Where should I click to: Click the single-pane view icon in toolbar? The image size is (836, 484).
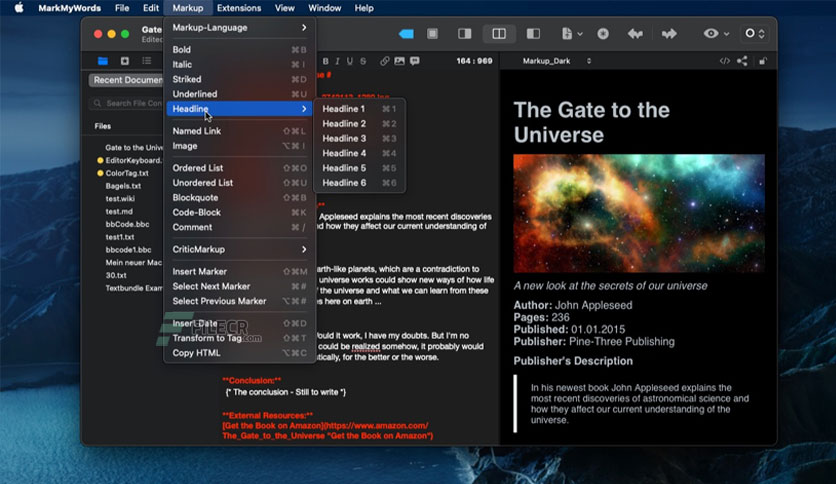click(x=432, y=34)
